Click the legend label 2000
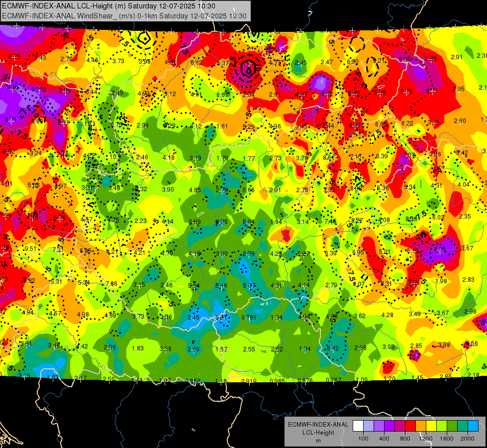Viewport: 487px width, 448px height. pos(467,439)
